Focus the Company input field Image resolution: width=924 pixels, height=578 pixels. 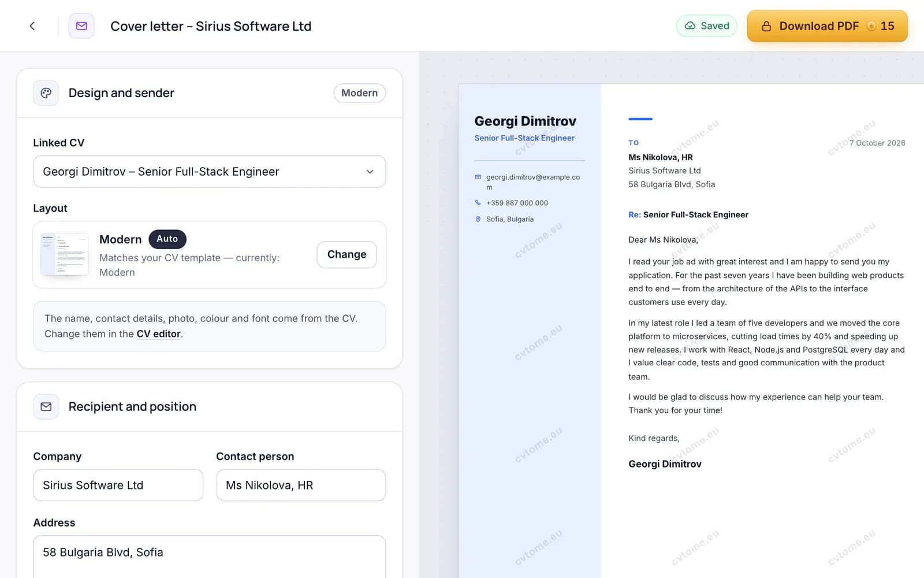click(118, 485)
